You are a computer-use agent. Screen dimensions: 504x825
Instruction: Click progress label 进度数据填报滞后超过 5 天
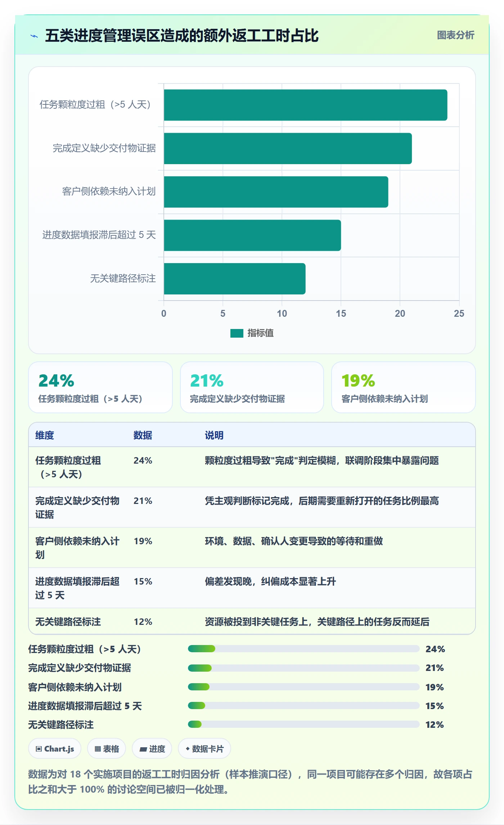click(x=85, y=706)
